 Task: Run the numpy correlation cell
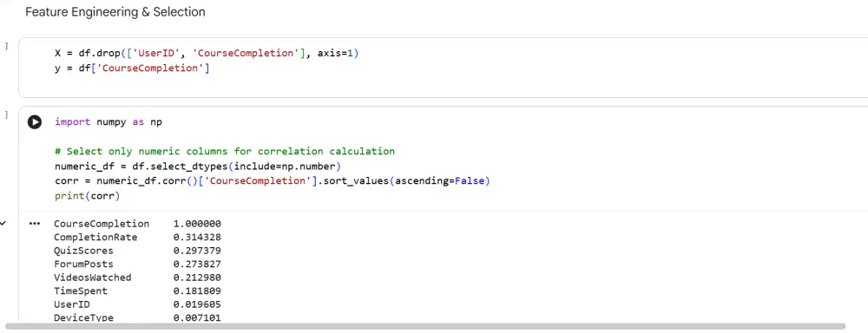[35, 122]
